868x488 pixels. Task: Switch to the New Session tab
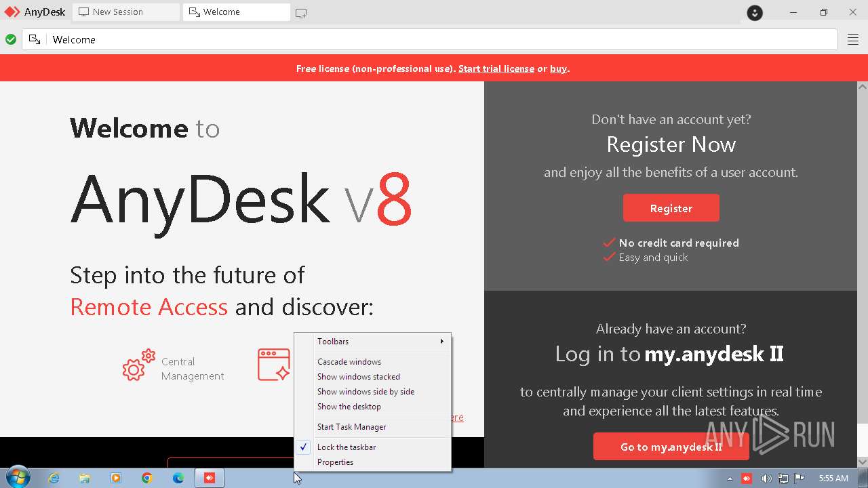[x=125, y=12]
